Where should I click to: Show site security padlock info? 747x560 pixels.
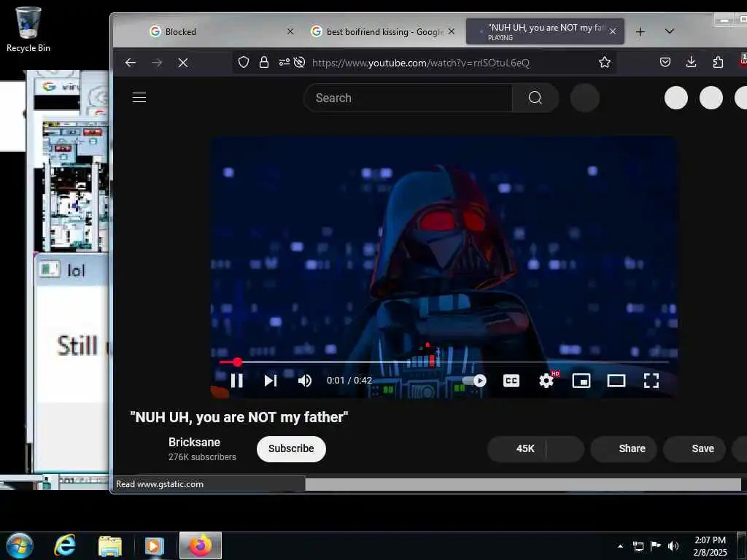point(264,63)
